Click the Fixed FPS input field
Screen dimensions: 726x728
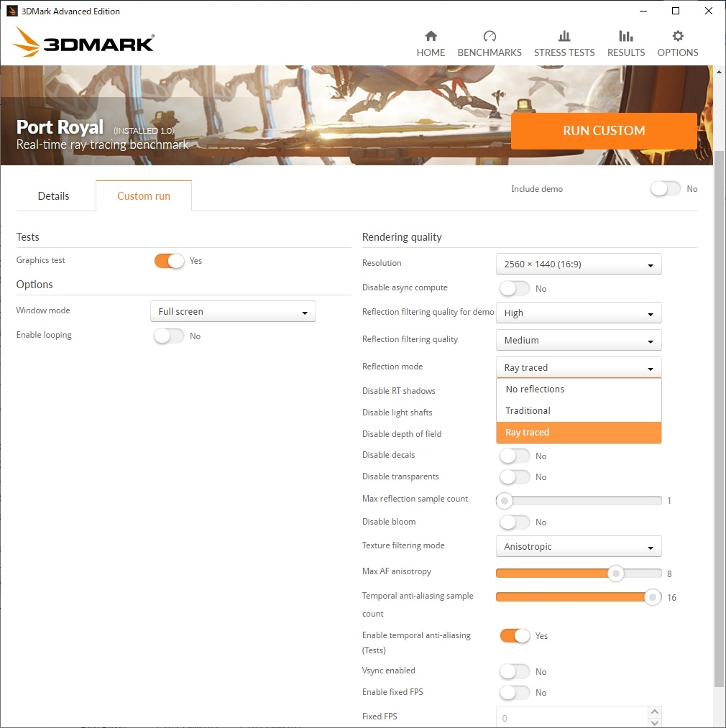click(x=571, y=717)
